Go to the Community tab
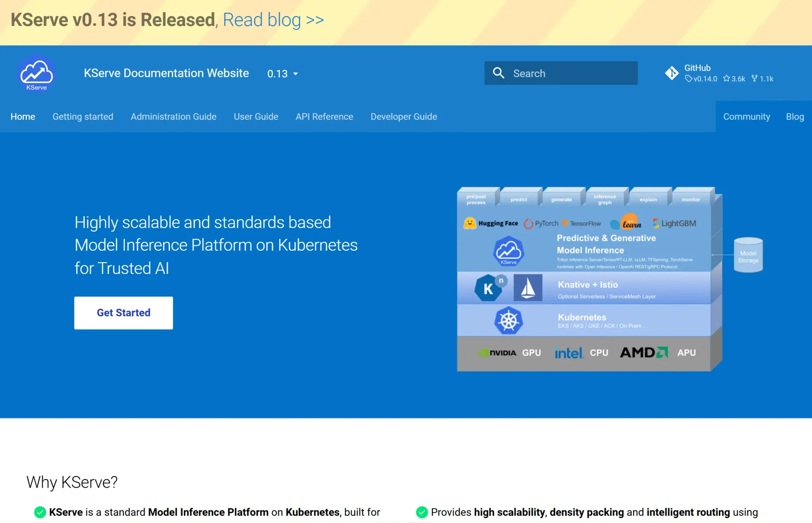Viewport: 812px width, 523px height. (x=747, y=117)
